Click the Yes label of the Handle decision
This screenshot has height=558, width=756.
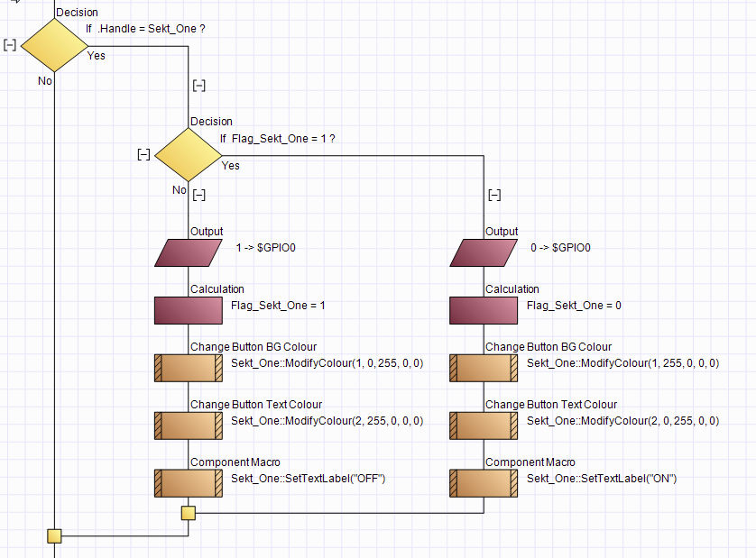[97, 56]
